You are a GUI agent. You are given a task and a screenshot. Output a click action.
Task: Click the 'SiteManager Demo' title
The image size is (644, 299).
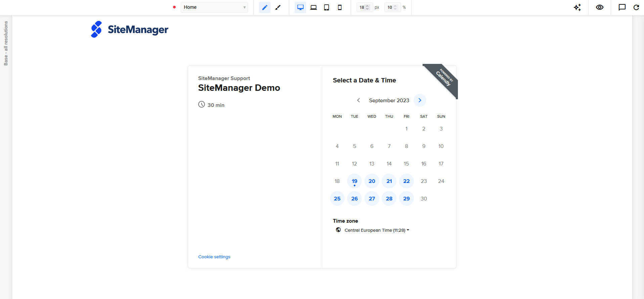coord(239,88)
